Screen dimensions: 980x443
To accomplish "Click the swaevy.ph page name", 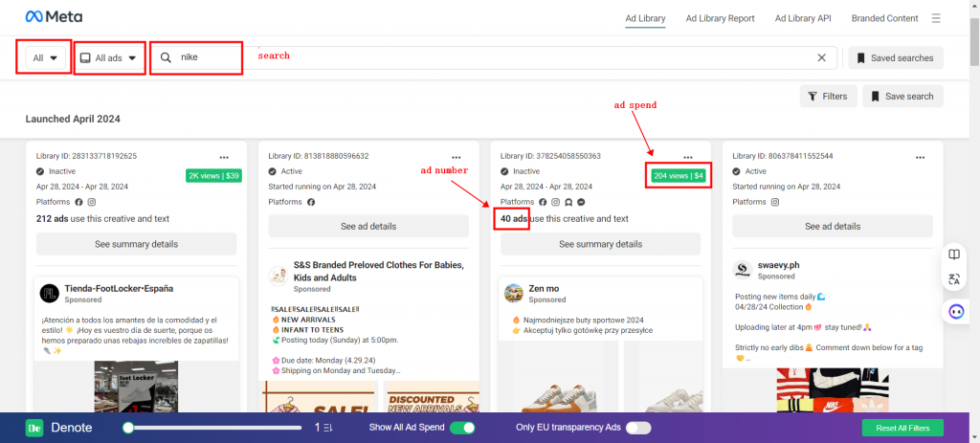I will click(779, 265).
